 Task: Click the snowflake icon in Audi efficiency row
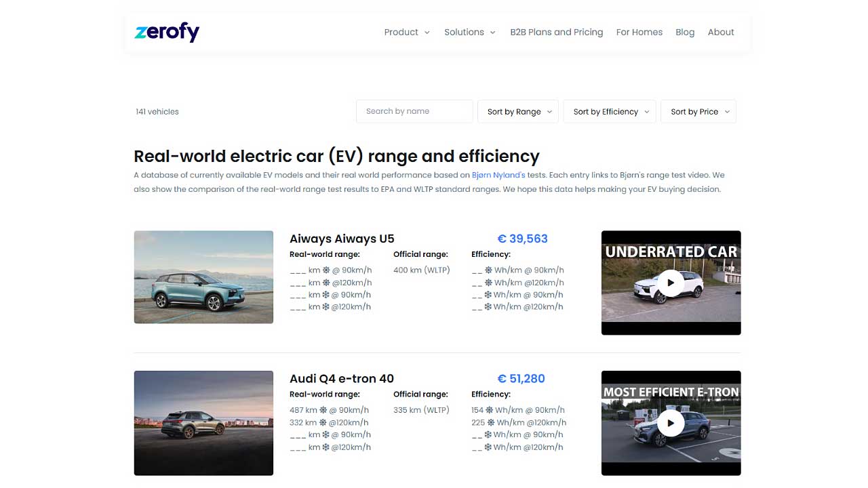(489, 434)
